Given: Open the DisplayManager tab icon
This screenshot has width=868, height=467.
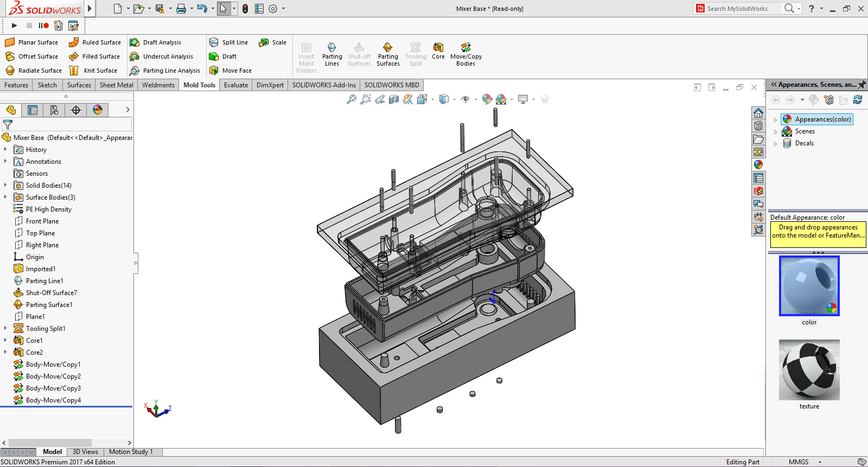Looking at the screenshot, I should pos(98,110).
